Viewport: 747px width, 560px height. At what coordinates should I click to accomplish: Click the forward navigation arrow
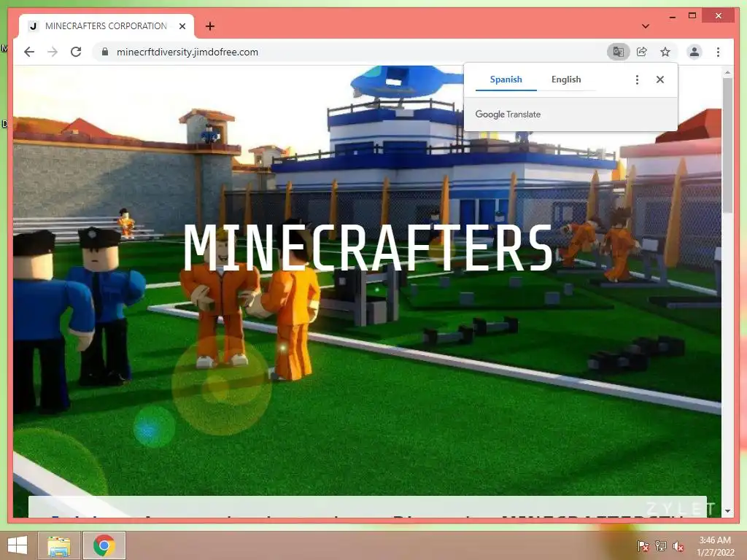click(x=53, y=52)
